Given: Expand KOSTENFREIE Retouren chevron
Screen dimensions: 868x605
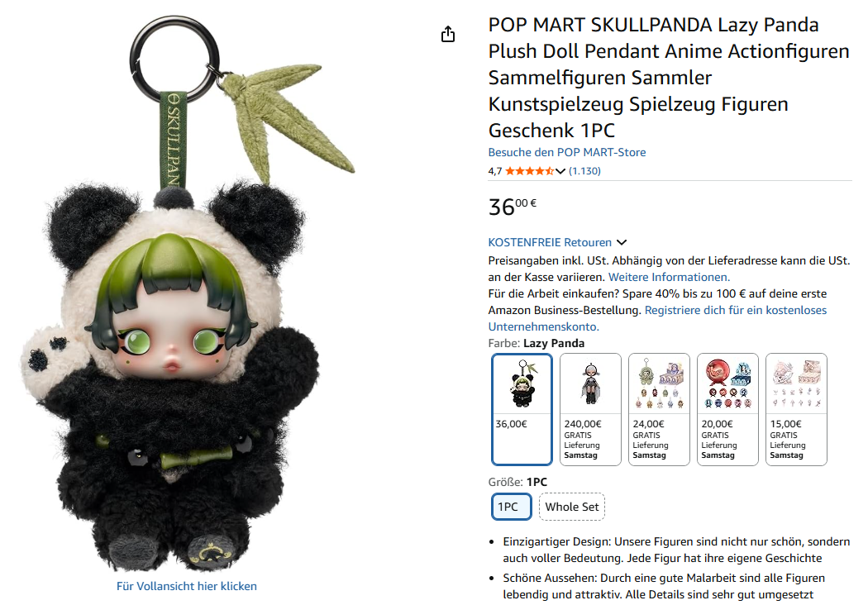Looking at the screenshot, I should [x=622, y=242].
